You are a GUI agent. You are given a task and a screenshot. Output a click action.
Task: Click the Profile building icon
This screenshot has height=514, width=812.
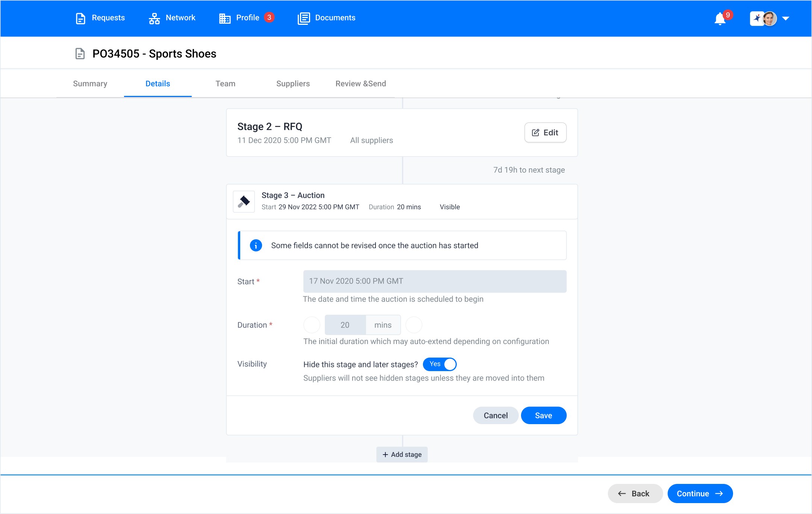click(x=224, y=18)
